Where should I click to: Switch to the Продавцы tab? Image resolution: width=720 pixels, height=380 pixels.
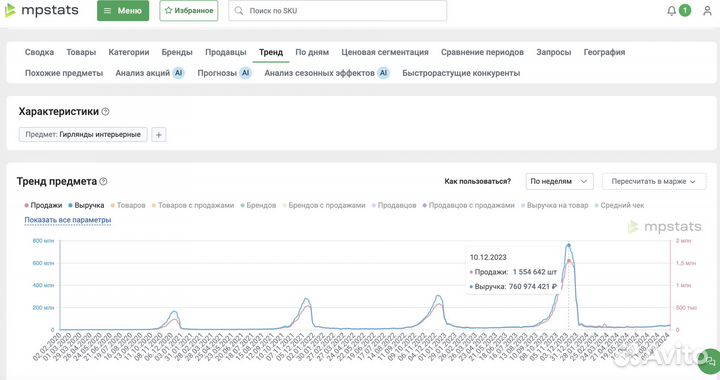pyautogui.click(x=225, y=52)
